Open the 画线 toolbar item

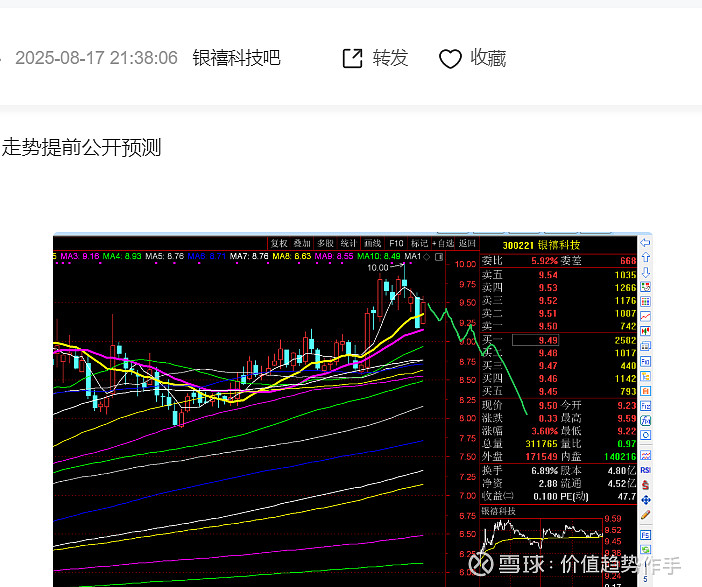[x=372, y=244]
